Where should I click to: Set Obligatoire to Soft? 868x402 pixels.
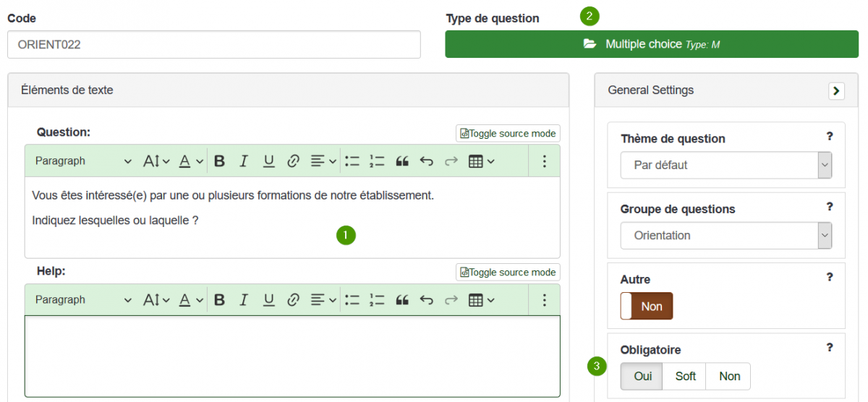click(x=686, y=376)
